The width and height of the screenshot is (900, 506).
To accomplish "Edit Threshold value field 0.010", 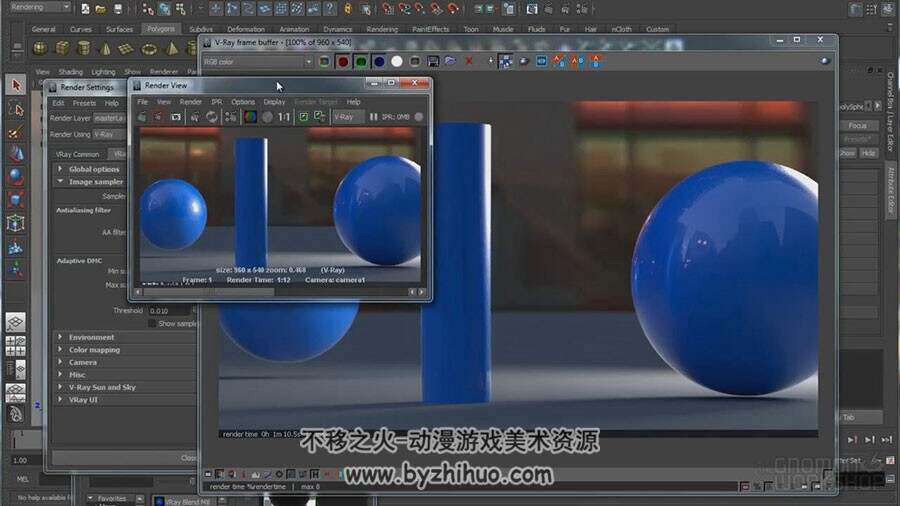I will 169,311.
